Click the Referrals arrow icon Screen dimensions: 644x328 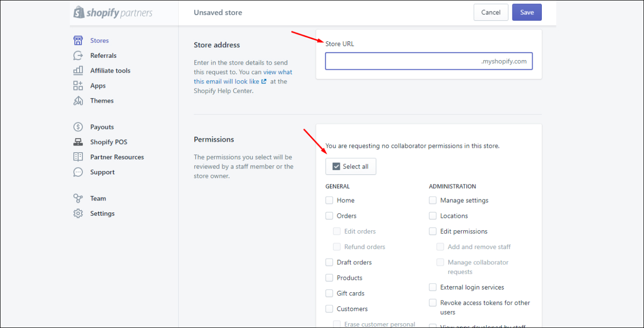[78, 55]
